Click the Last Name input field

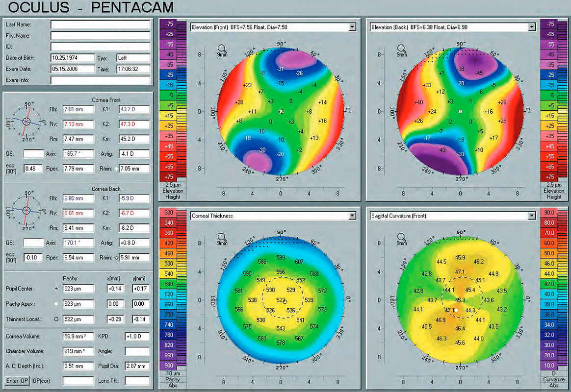point(100,24)
